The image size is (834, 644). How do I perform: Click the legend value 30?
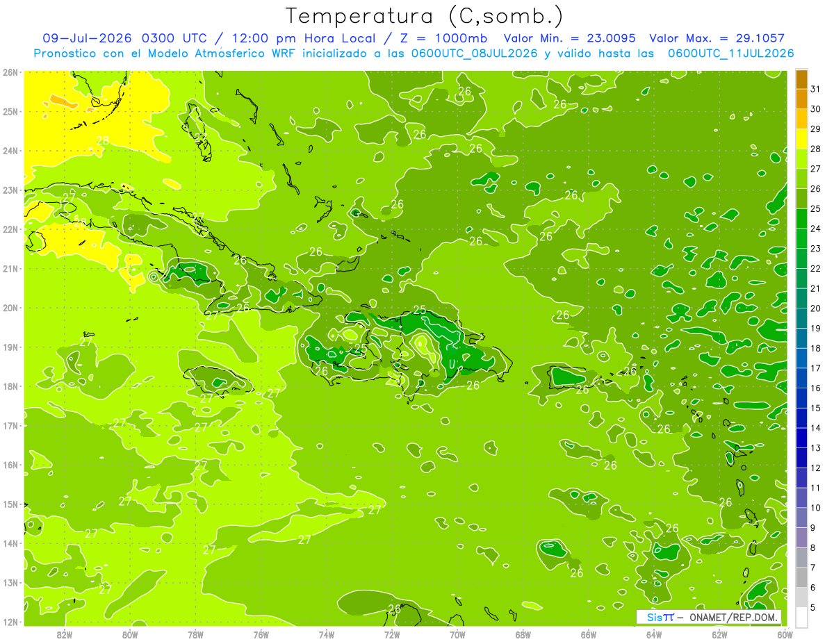[x=815, y=109]
